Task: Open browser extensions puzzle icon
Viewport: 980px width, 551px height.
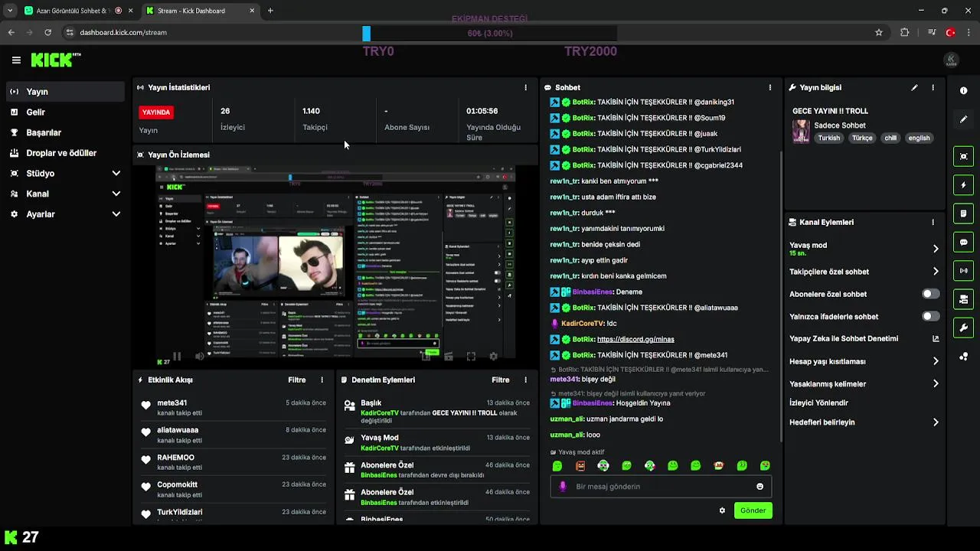Action: (905, 32)
